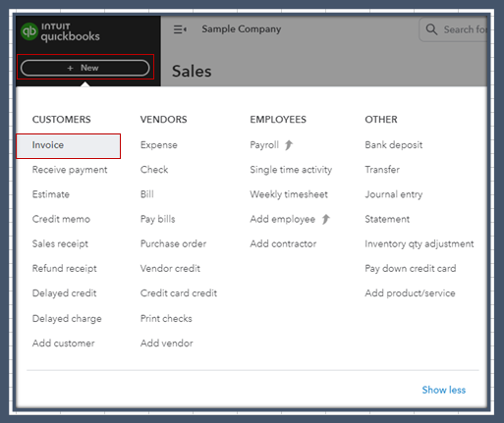Select Delayed charge
Viewport: 504px width, 423px height.
[67, 319]
